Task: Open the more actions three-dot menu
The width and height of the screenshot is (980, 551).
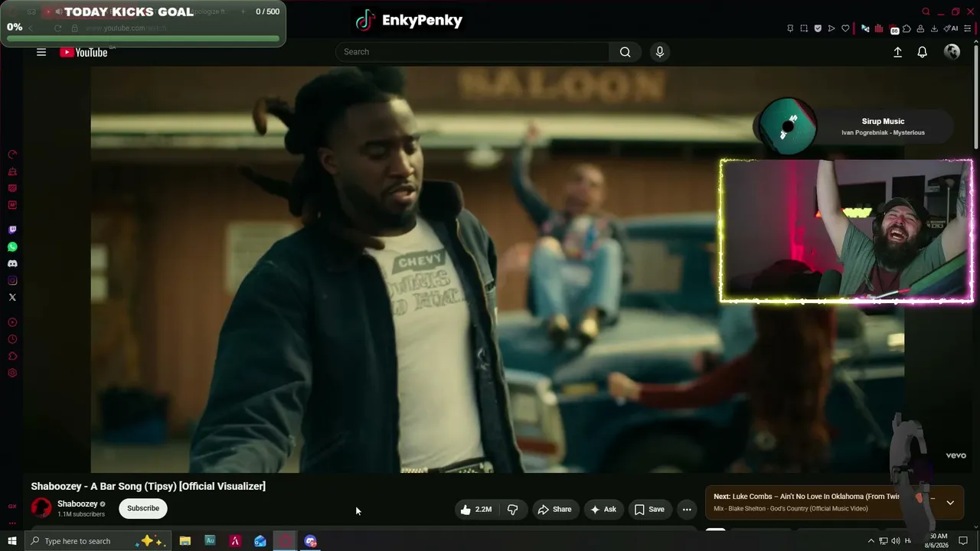Action: pos(687,509)
